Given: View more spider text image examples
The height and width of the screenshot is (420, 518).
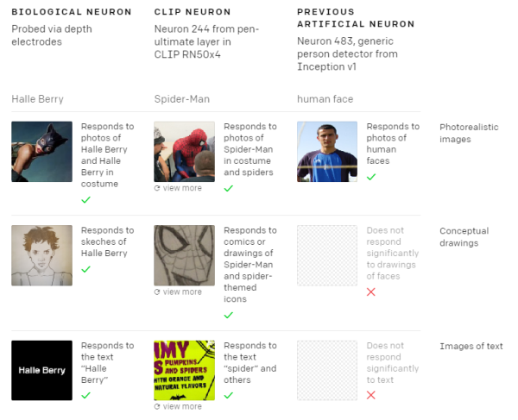Looking at the screenshot, I should point(178,406).
